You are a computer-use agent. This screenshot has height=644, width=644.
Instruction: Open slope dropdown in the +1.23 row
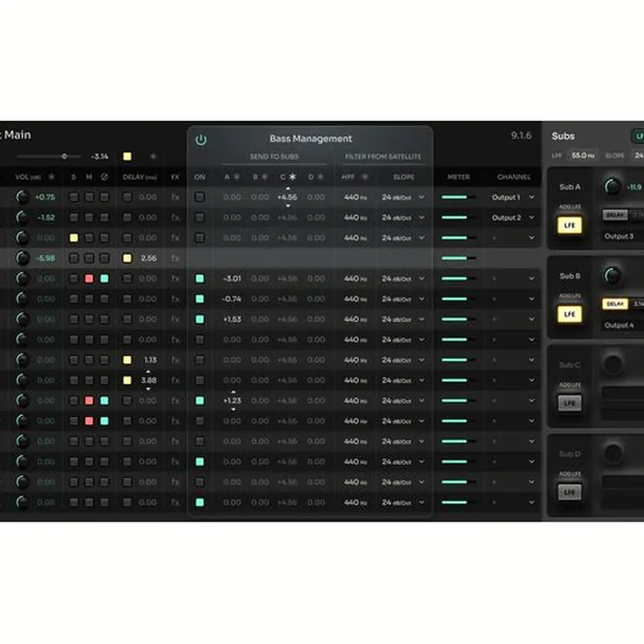point(402,401)
